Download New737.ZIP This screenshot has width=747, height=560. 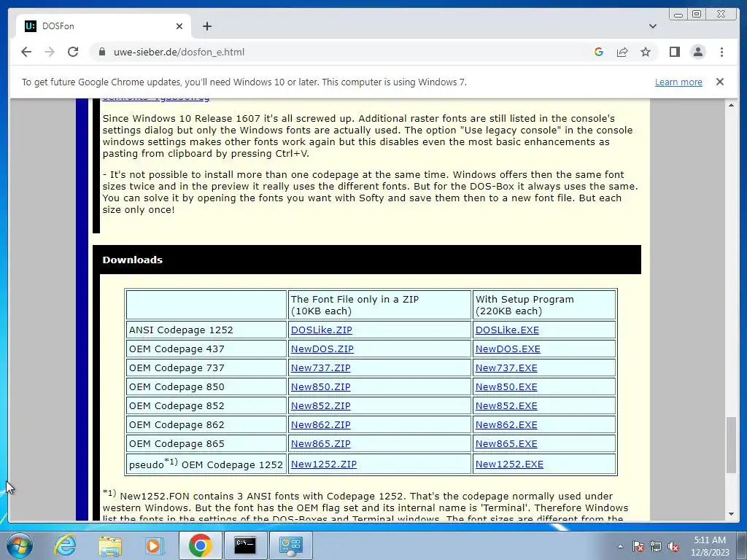pyautogui.click(x=321, y=368)
